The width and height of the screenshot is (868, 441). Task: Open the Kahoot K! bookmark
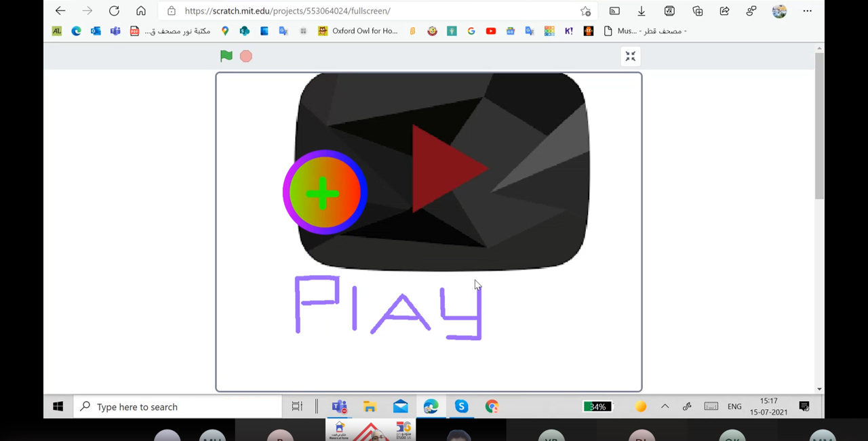pos(569,31)
